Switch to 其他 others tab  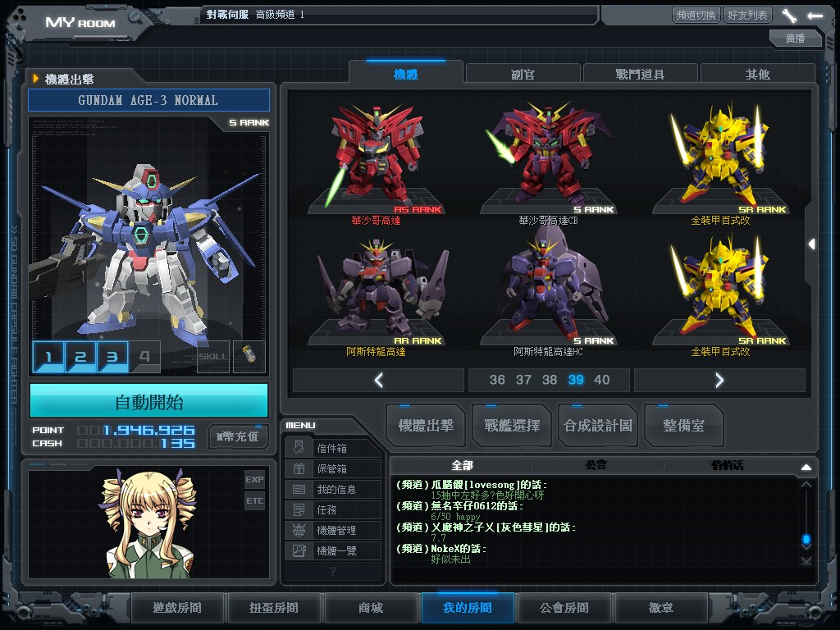[x=757, y=74]
